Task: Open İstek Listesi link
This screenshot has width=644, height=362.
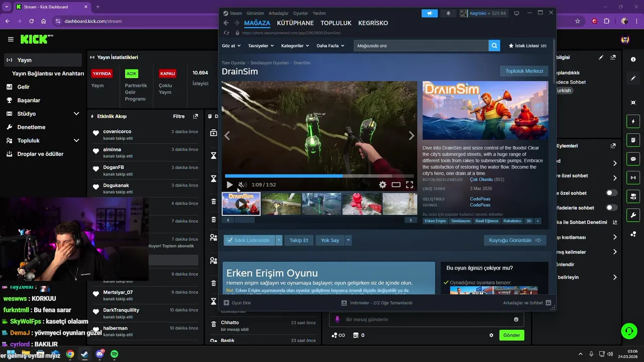Action: click(x=528, y=46)
